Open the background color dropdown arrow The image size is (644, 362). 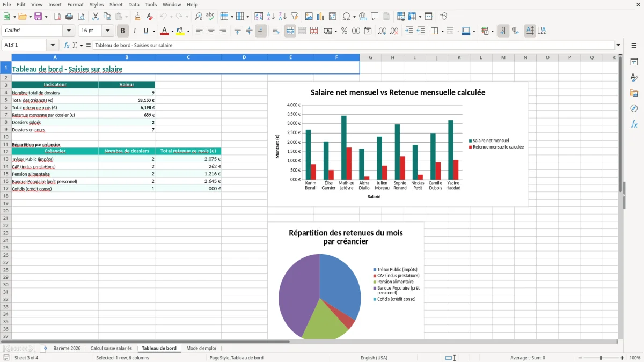tap(188, 31)
